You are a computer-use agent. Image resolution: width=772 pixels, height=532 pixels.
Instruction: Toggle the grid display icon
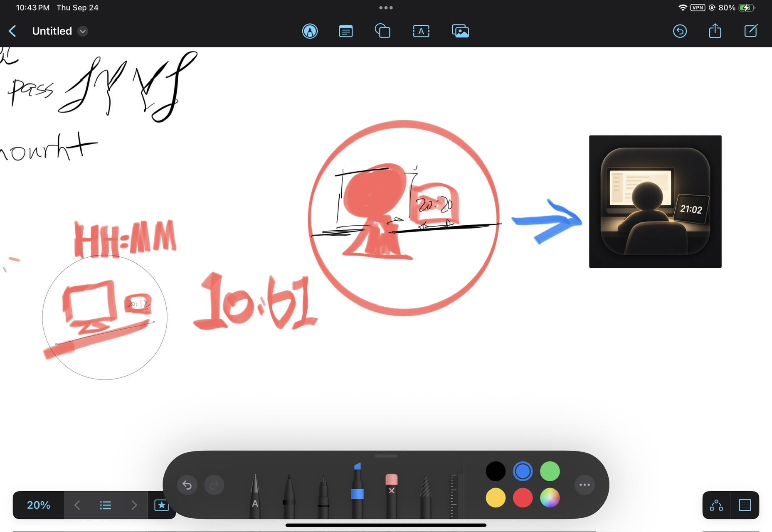745,505
